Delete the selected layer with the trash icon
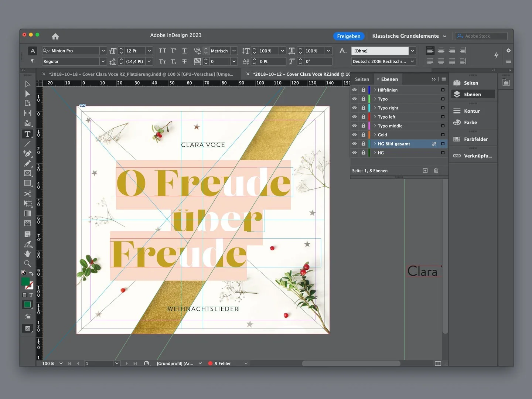This screenshot has width=532, height=399. click(x=436, y=171)
